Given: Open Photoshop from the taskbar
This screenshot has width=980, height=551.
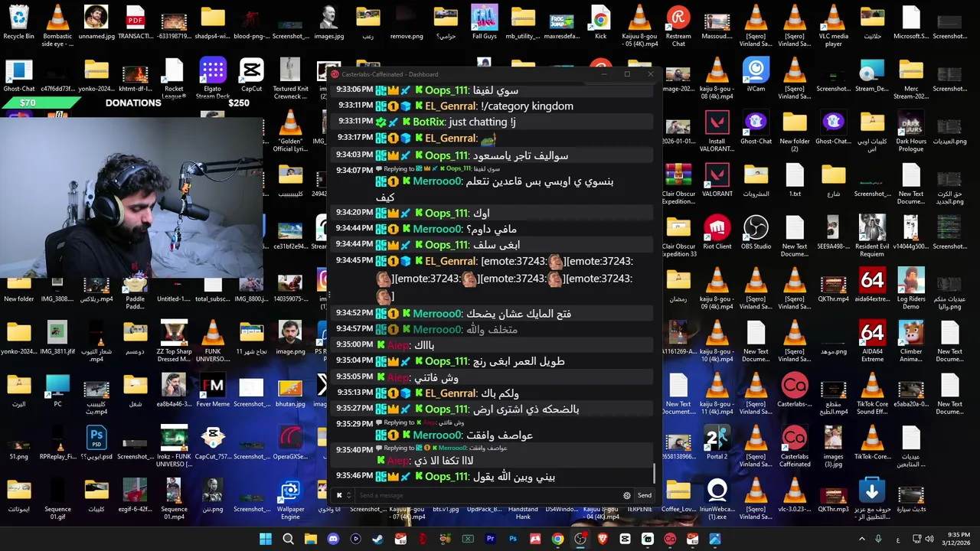Looking at the screenshot, I should pos(513,539).
